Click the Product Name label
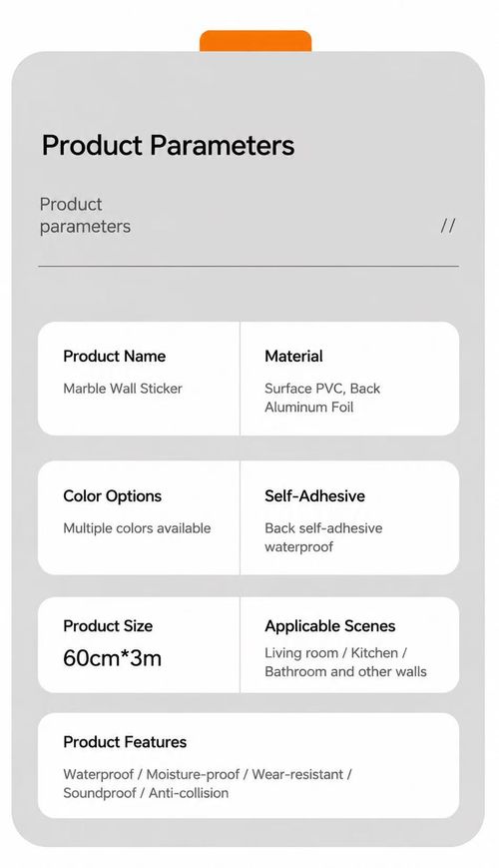The image size is (499, 868). (x=115, y=356)
